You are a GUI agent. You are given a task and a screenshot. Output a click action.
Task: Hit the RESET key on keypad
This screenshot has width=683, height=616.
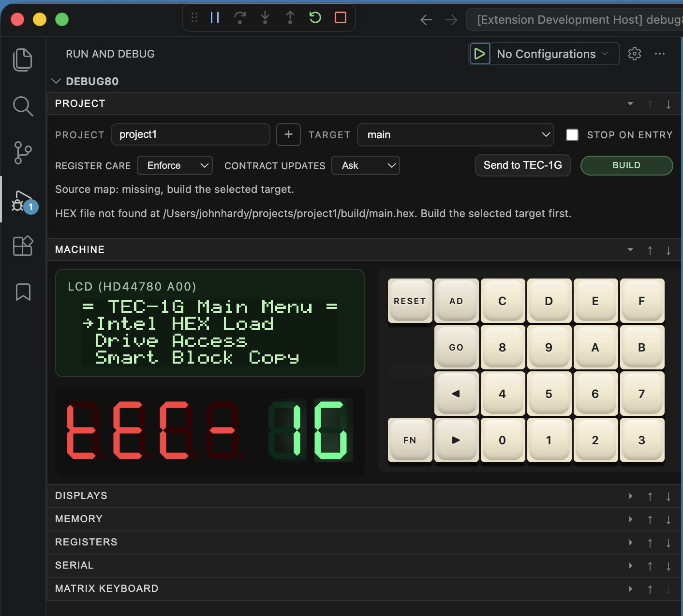410,301
